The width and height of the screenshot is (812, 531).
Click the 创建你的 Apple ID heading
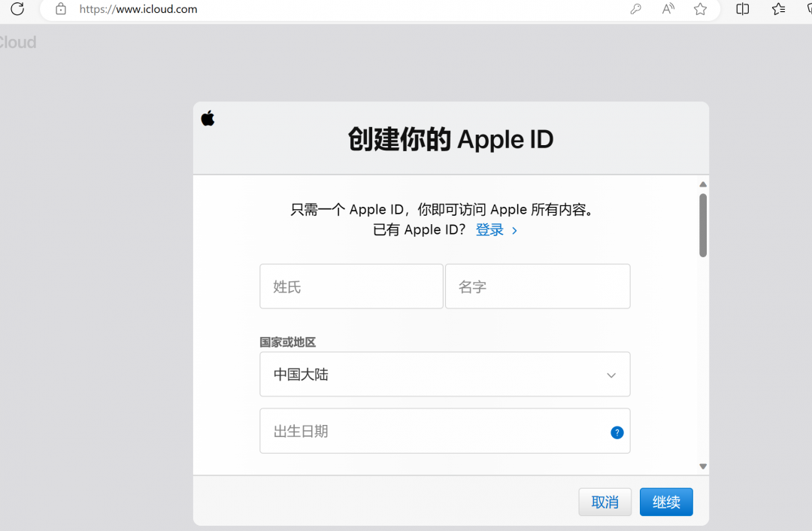450,139
